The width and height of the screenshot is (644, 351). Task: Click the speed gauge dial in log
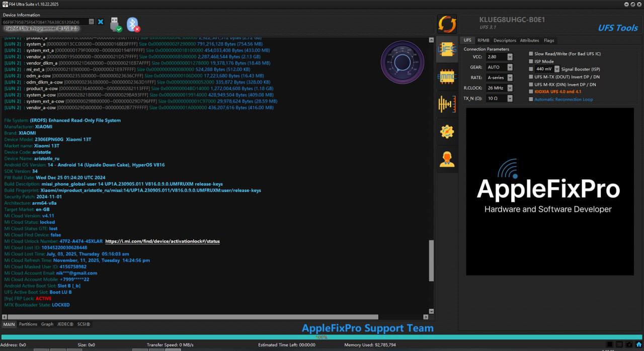coord(402,62)
